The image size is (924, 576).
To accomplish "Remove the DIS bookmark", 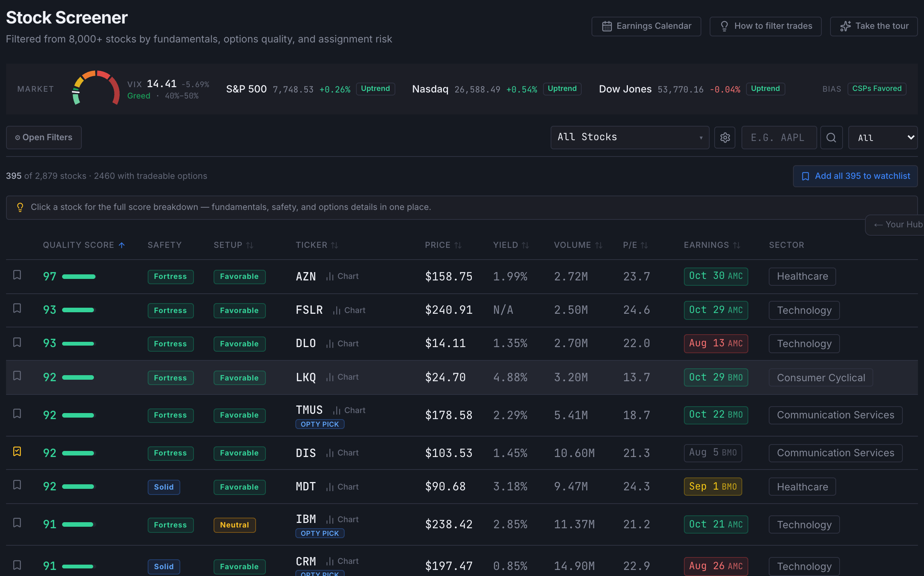I will [17, 451].
